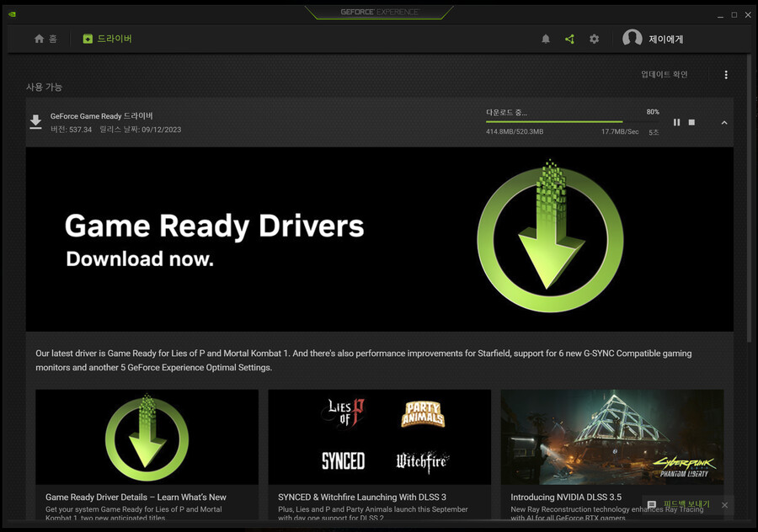Viewport: 758px width, 532px height.
Task: Open the 제이에게 profile avatar
Action: click(x=633, y=38)
